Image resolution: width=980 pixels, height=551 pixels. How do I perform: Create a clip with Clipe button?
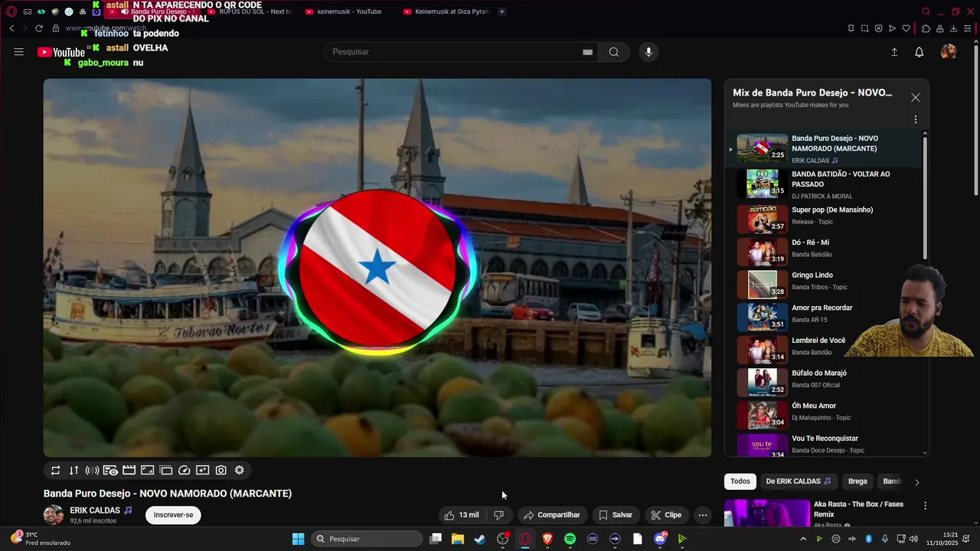click(x=665, y=515)
